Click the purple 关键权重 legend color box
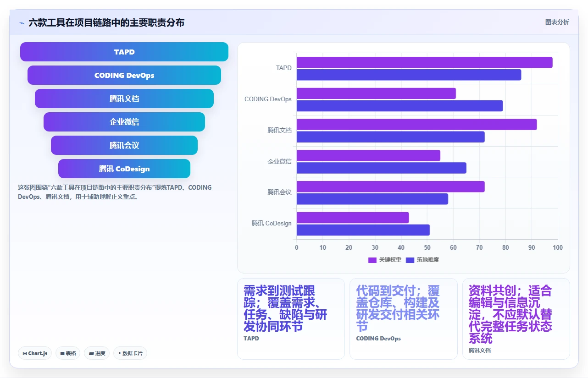The width and height of the screenshot is (588, 378). tap(372, 260)
